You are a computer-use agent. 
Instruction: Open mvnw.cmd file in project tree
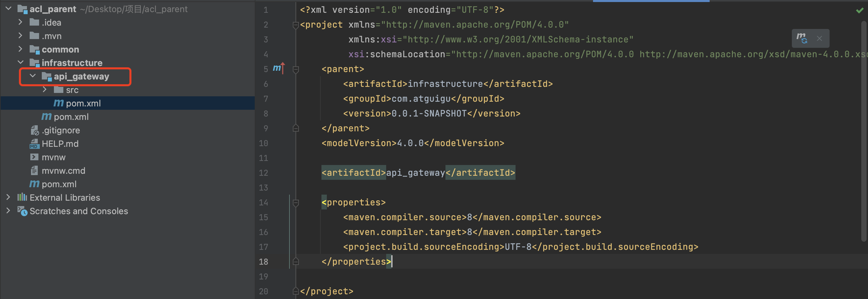pos(63,171)
